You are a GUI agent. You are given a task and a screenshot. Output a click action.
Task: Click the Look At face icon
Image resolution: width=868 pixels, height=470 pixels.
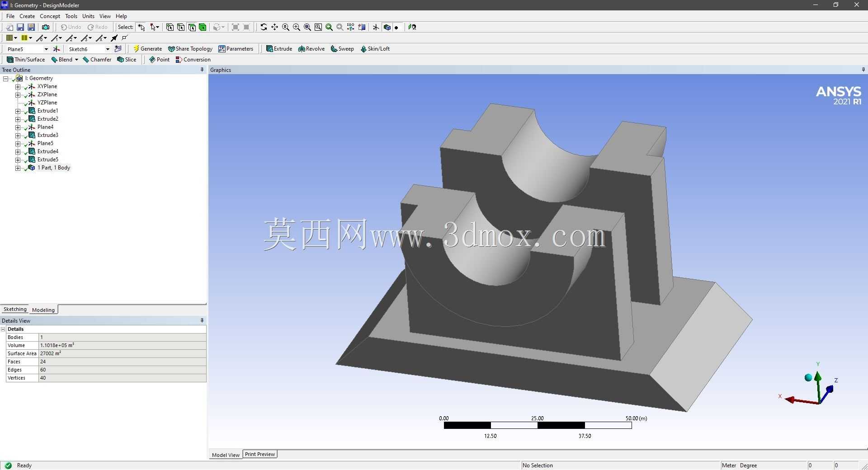tap(412, 27)
